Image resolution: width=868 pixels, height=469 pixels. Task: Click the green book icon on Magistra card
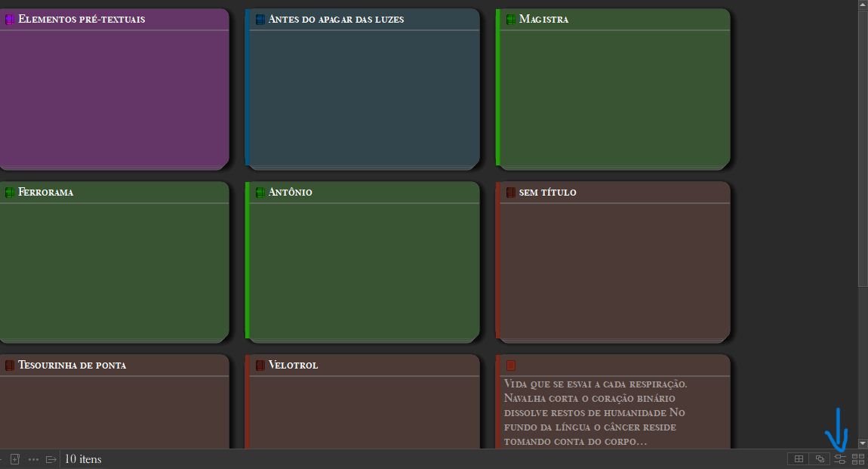(x=511, y=20)
